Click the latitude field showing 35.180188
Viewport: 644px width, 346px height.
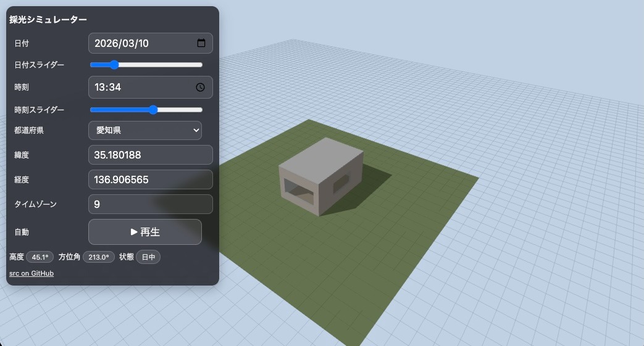(x=151, y=155)
